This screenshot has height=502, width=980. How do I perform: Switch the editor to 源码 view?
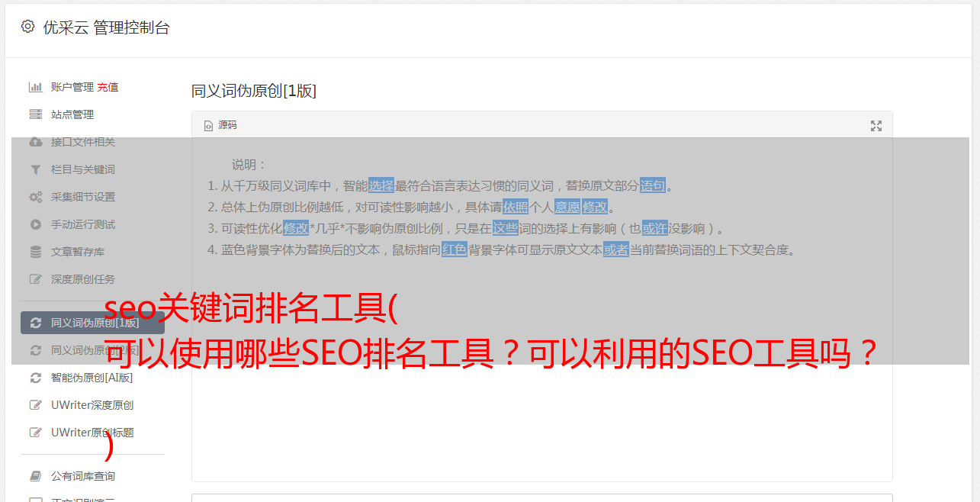(220, 125)
